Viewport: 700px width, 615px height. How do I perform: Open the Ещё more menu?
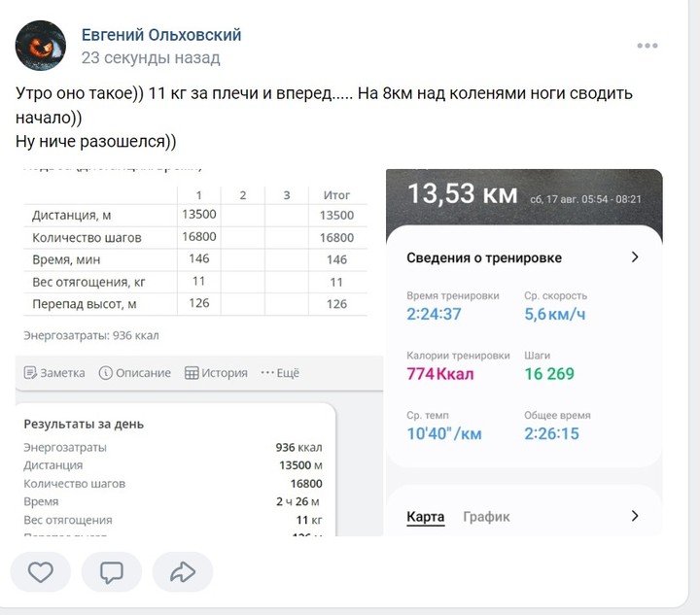tap(280, 373)
